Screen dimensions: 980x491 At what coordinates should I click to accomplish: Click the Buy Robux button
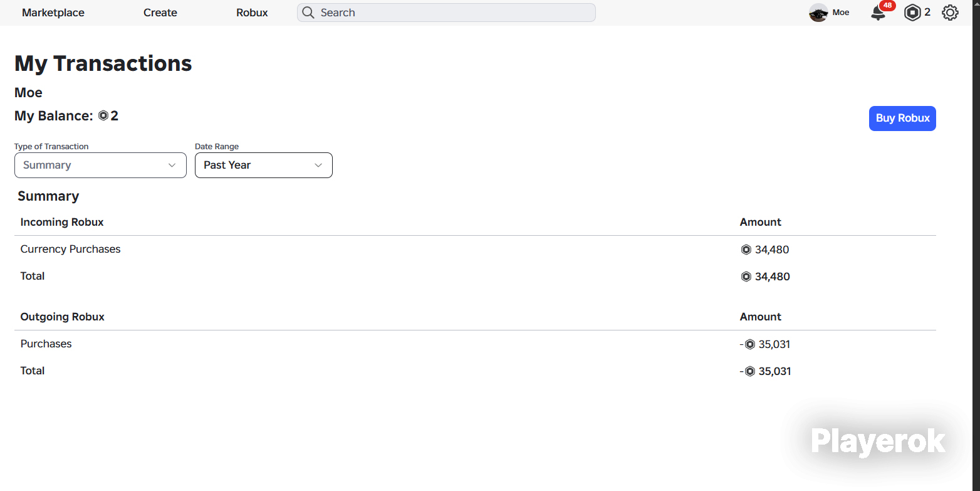pyautogui.click(x=902, y=119)
